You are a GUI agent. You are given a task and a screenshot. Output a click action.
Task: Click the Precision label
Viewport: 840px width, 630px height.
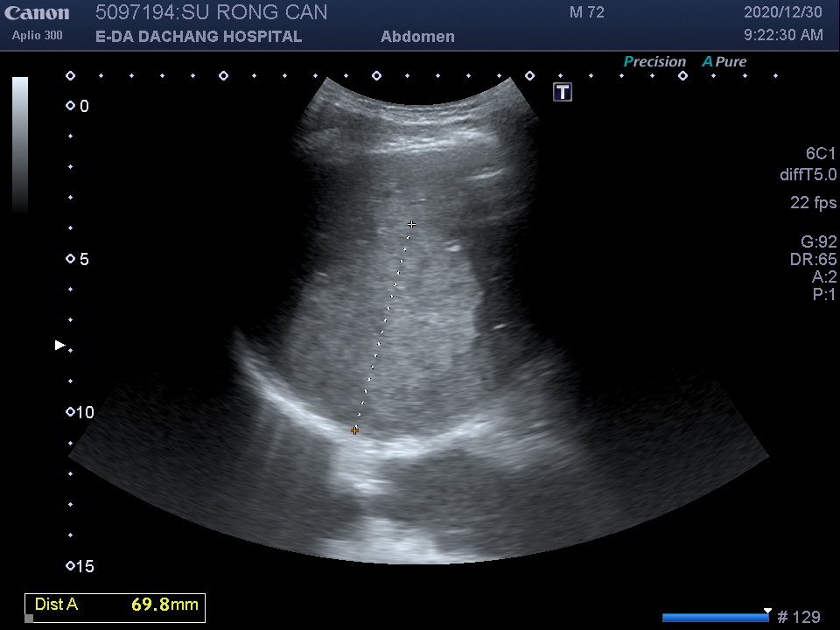654,61
